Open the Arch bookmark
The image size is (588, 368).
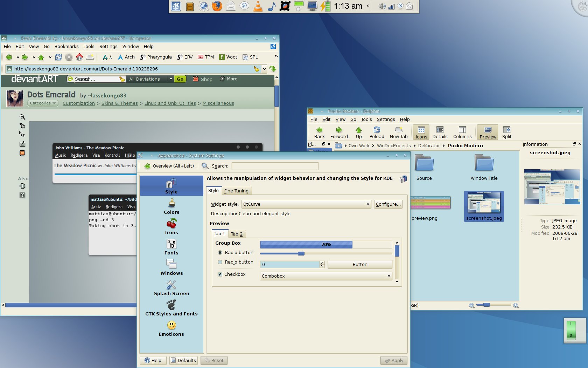coord(126,57)
